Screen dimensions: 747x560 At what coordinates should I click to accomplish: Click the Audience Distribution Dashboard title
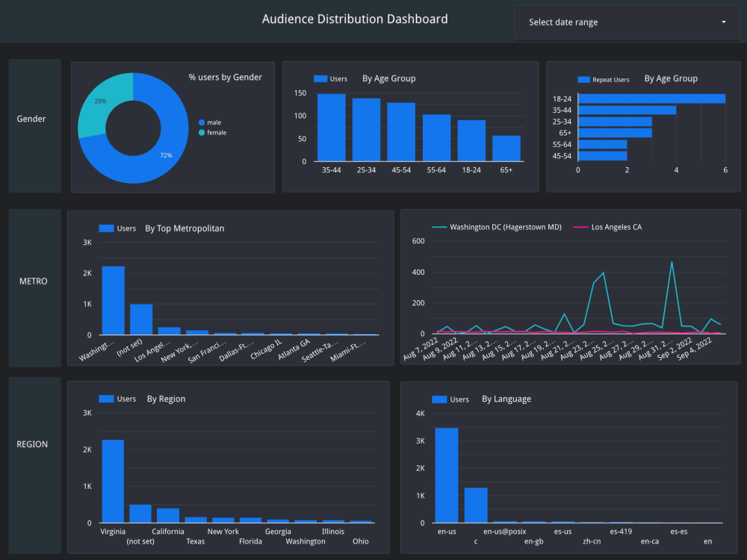[355, 19]
